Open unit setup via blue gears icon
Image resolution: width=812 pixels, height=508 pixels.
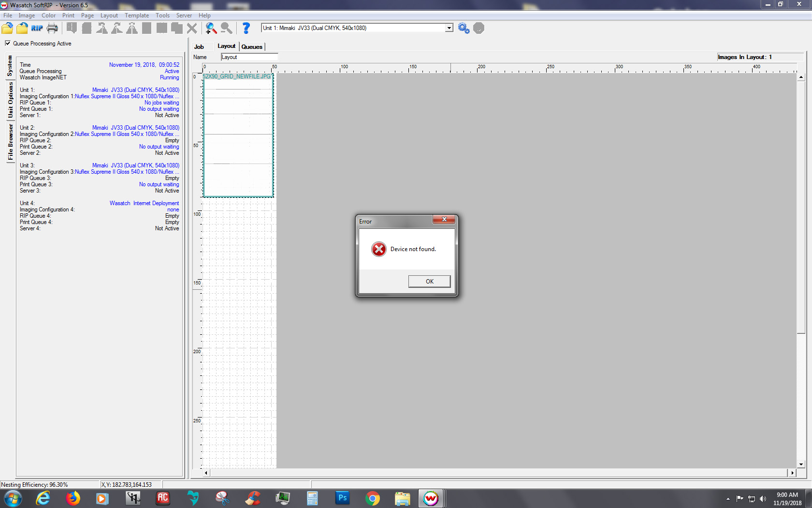(x=464, y=28)
